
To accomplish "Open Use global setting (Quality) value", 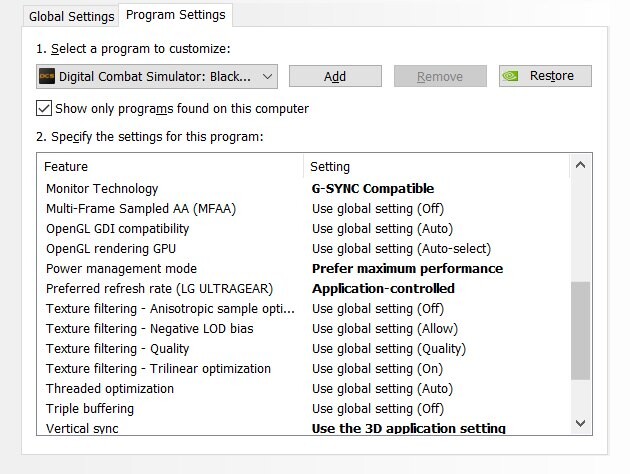I will coord(389,349).
